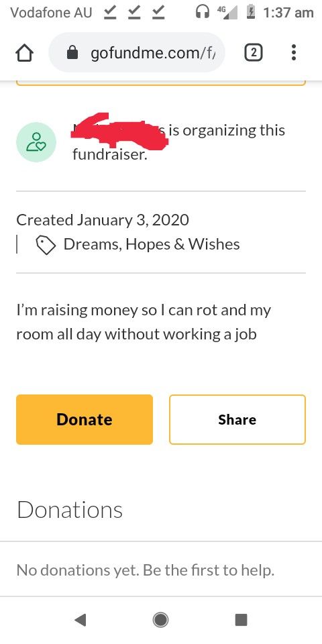Tap the Chrome home icon
322x644 pixels.
24,52
